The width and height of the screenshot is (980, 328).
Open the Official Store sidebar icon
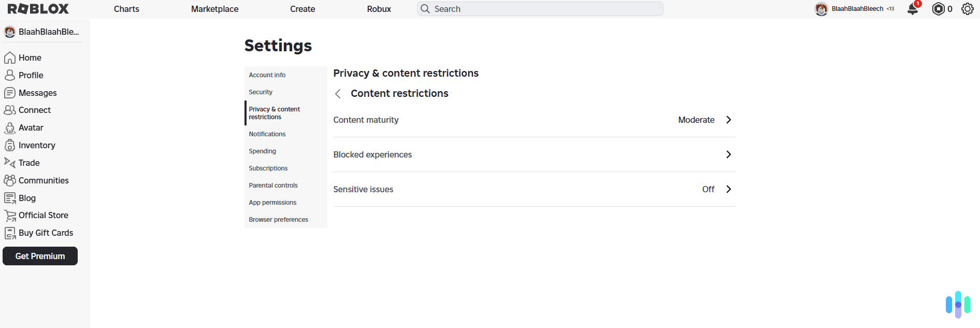coord(10,215)
